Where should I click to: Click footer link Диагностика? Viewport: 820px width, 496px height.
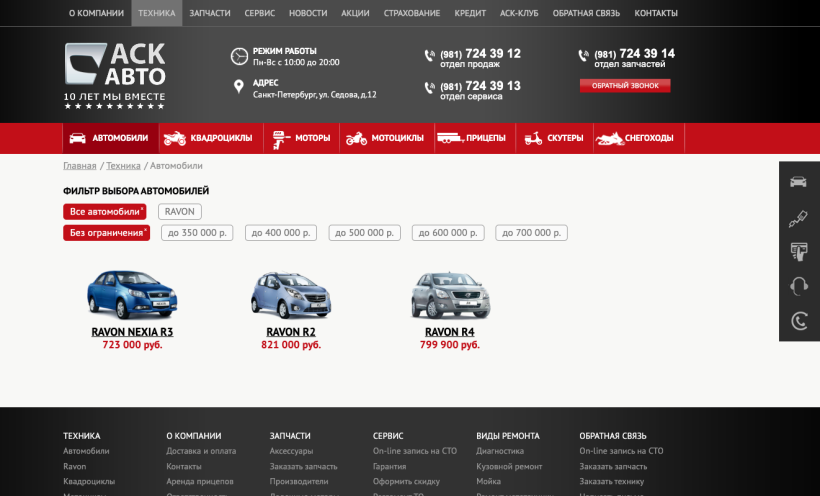tap(500, 451)
